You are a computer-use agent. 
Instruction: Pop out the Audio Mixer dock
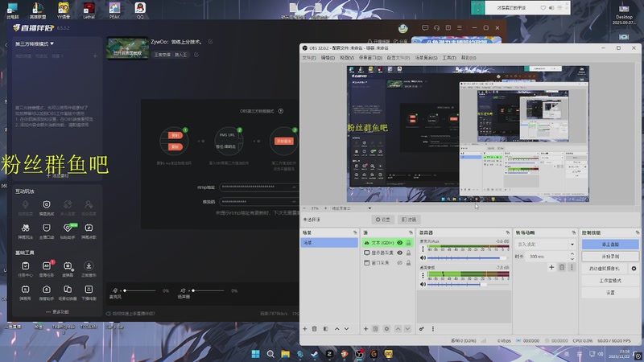(508, 232)
